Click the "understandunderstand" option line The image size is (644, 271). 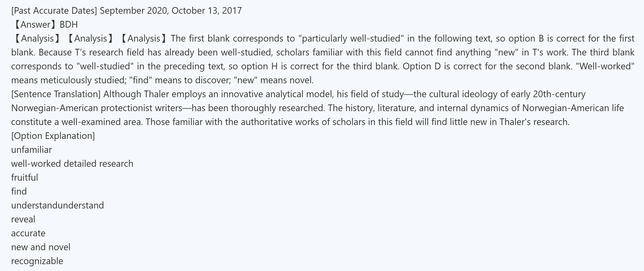pos(57,206)
